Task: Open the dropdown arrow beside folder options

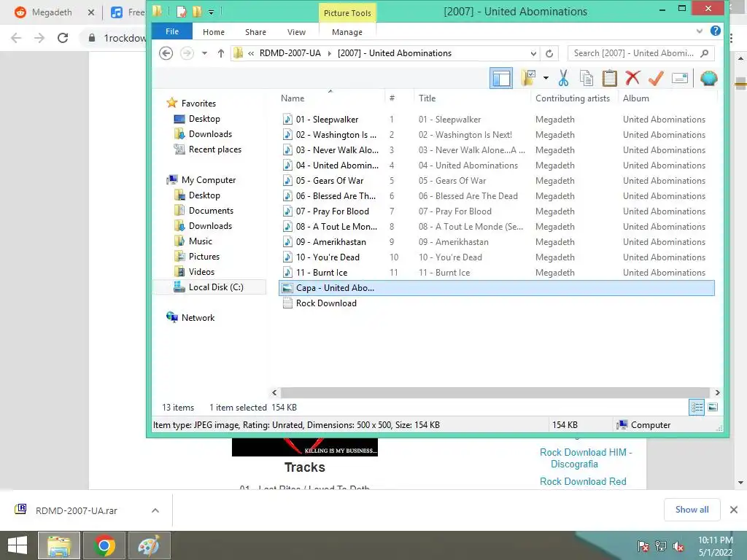Action: (546, 78)
